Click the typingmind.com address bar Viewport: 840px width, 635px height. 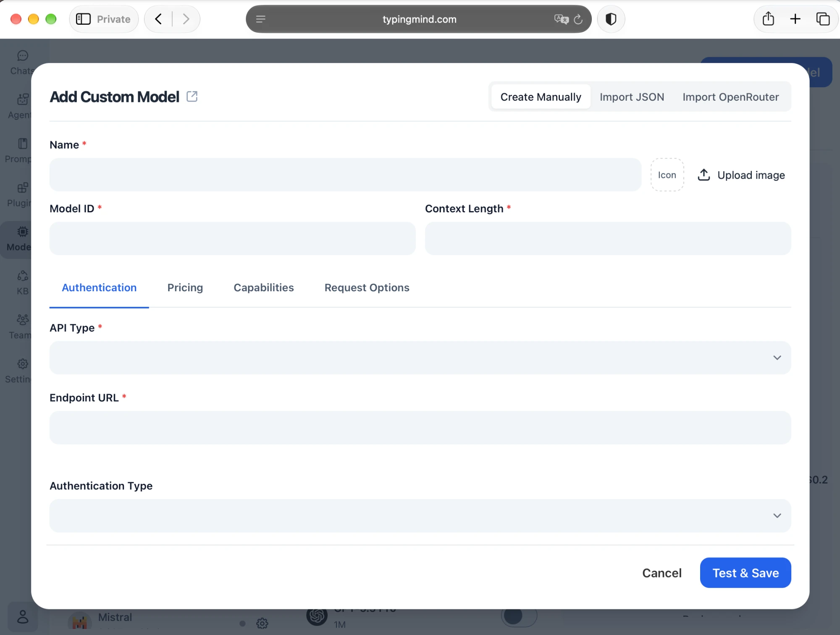[x=419, y=19]
